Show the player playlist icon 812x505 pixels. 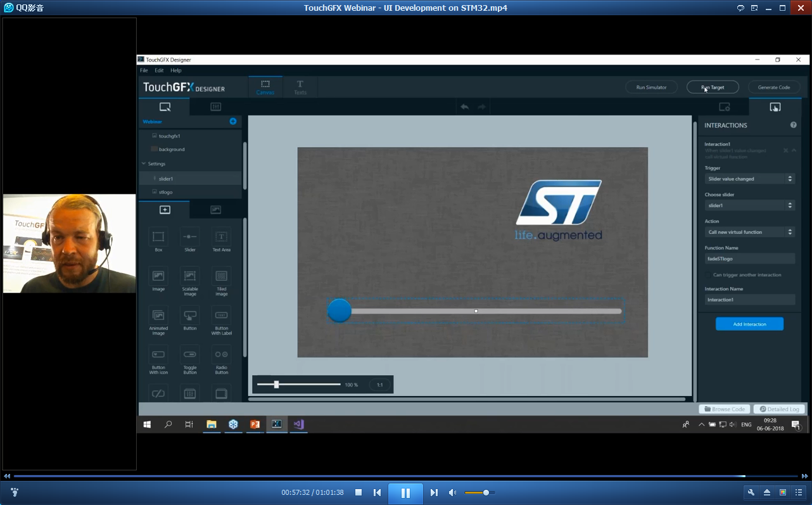coord(799,492)
